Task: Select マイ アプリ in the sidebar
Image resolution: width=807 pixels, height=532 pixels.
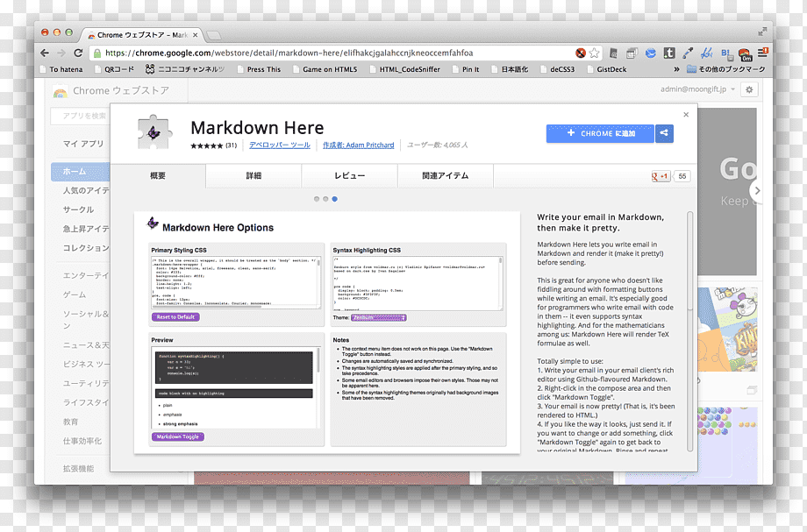Action: click(x=83, y=144)
